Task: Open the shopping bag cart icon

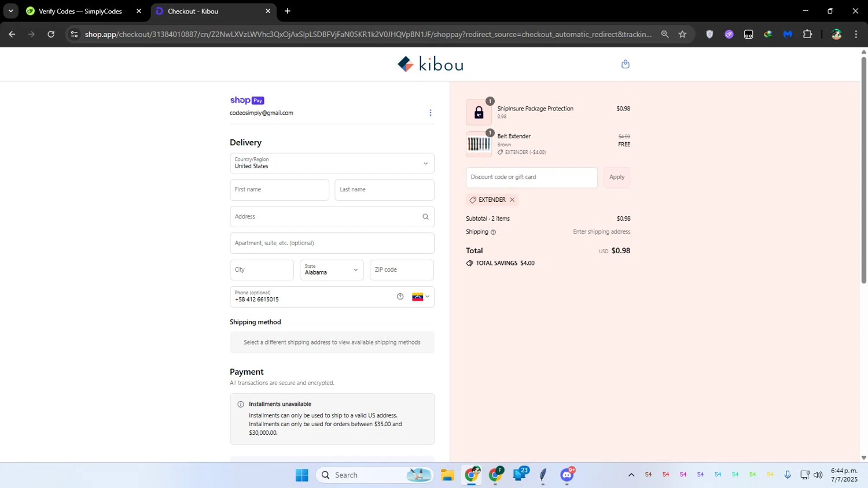Action: (625, 64)
